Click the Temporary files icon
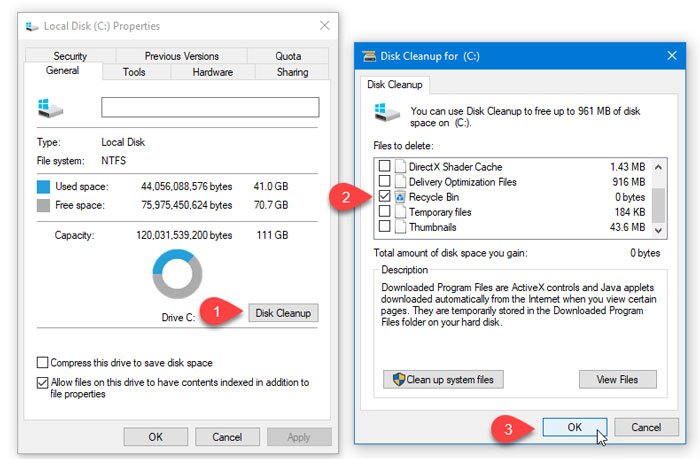 [x=401, y=213]
